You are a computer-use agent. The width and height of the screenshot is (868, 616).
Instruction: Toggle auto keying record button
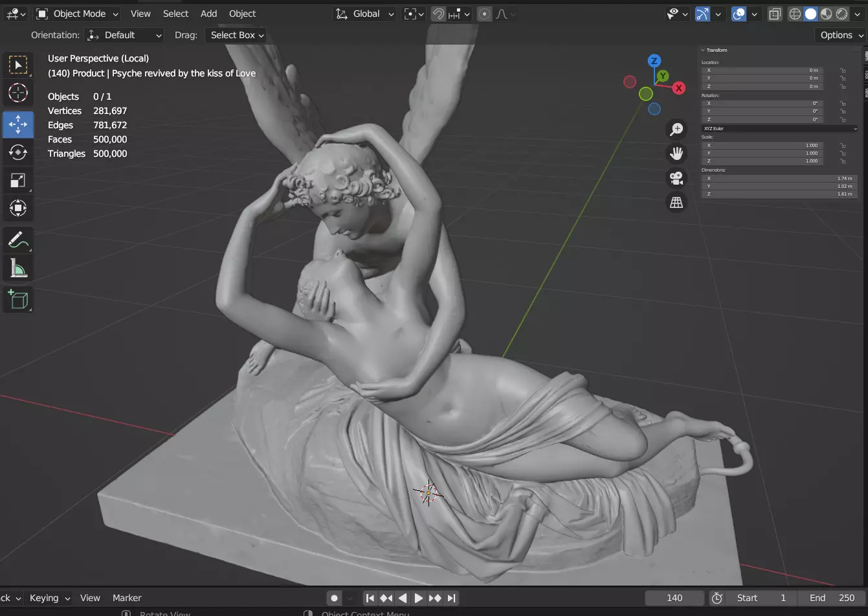(334, 598)
